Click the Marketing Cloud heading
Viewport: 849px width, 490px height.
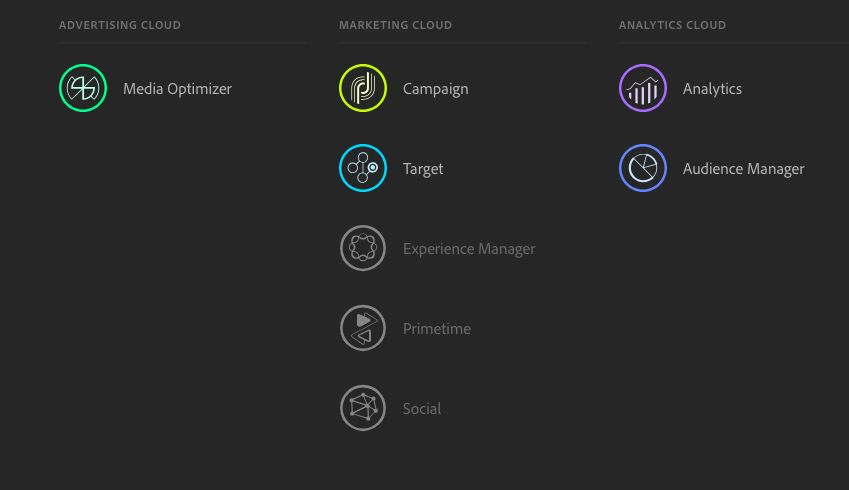coord(395,25)
